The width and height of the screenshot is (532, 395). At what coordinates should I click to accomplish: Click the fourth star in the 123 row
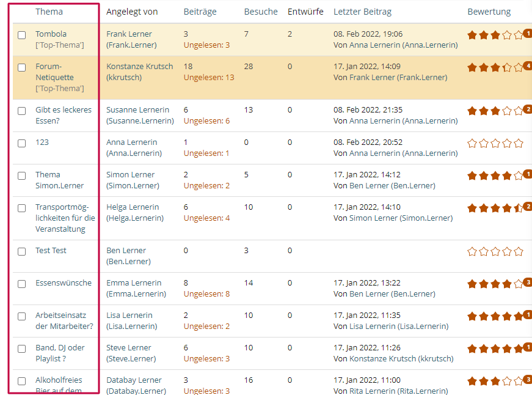(x=507, y=144)
